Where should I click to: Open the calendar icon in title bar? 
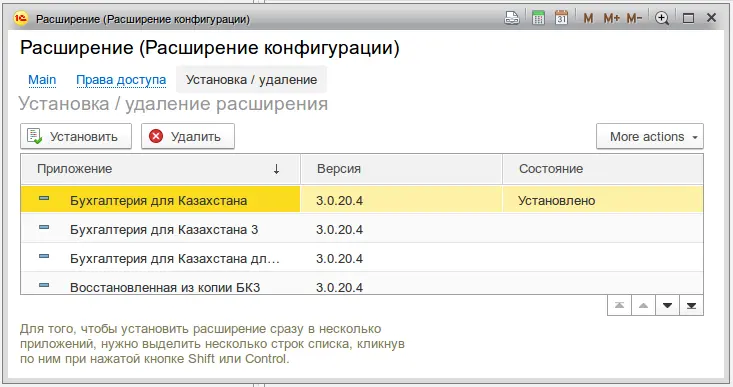pos(561,18)
